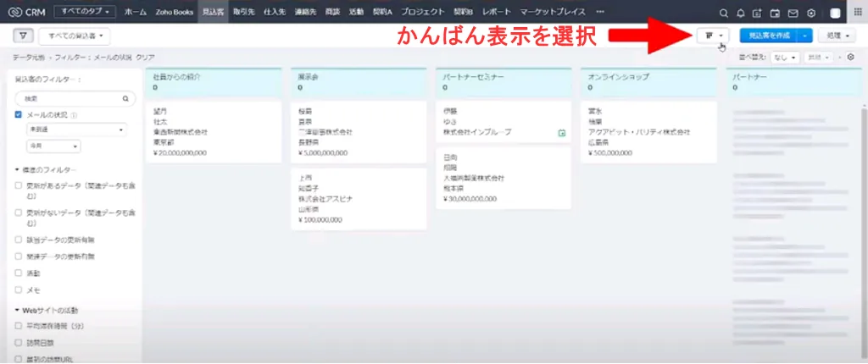Open lead card 東西新聞株式会社
The height and width of the screenshot is (364, 868).
click(x=214, y=132)
